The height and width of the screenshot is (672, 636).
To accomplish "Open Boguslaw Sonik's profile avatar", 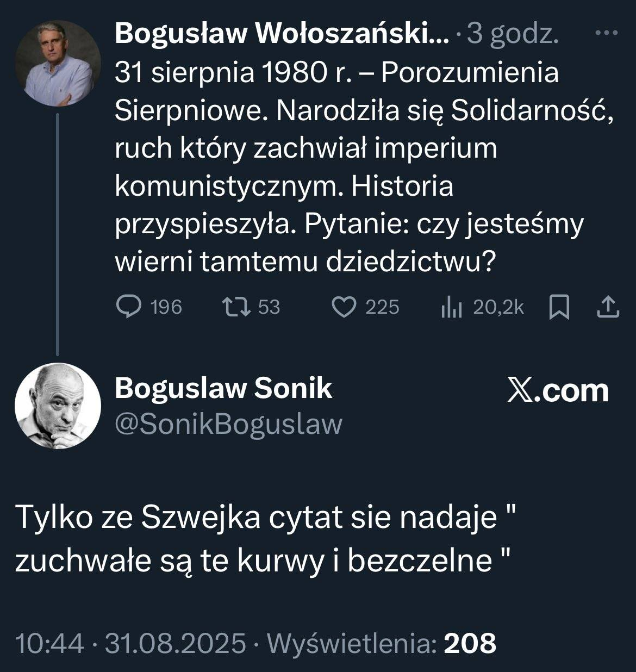I will (x=58, y=405).
